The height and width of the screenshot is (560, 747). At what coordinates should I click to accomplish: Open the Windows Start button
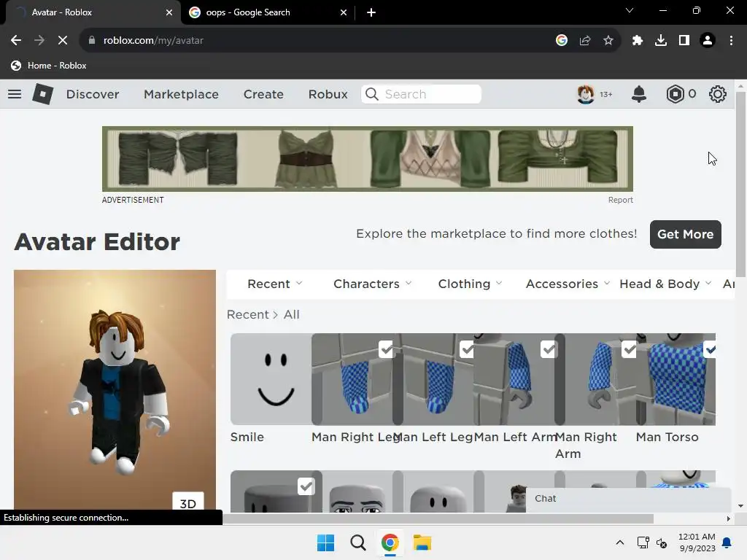[326, 542]
